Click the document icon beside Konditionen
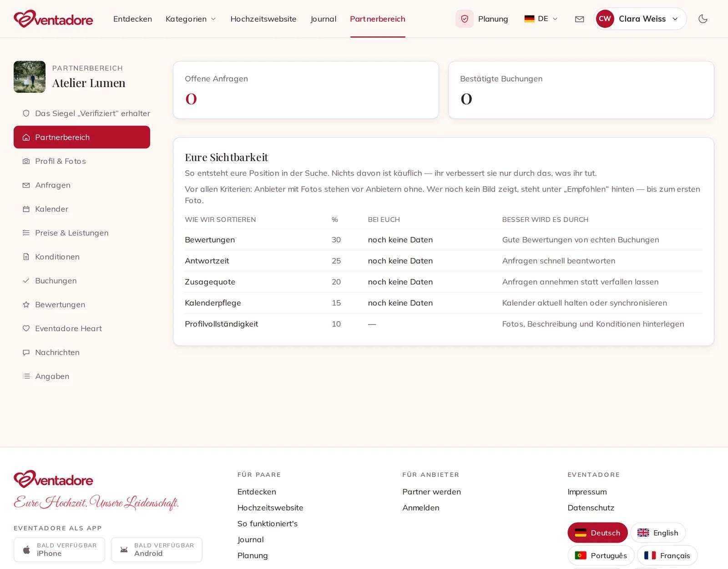This screenshot has width=728, height=569. tap(26, 257)
